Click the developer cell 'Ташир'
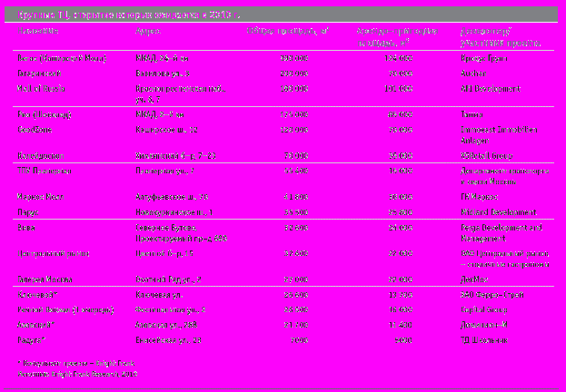 pos(472,115)
